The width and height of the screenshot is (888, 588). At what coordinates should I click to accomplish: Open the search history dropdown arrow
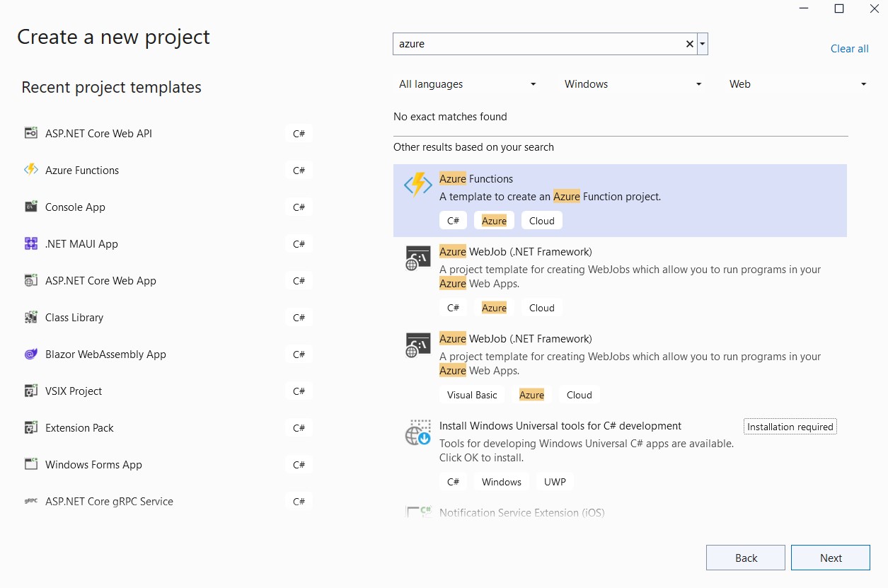[702, 44]
